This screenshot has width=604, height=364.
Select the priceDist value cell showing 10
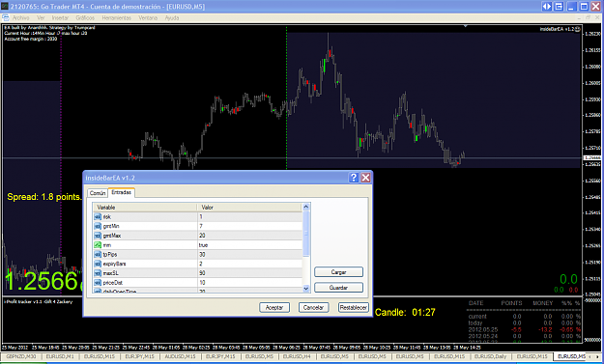(x=249, y=283)
